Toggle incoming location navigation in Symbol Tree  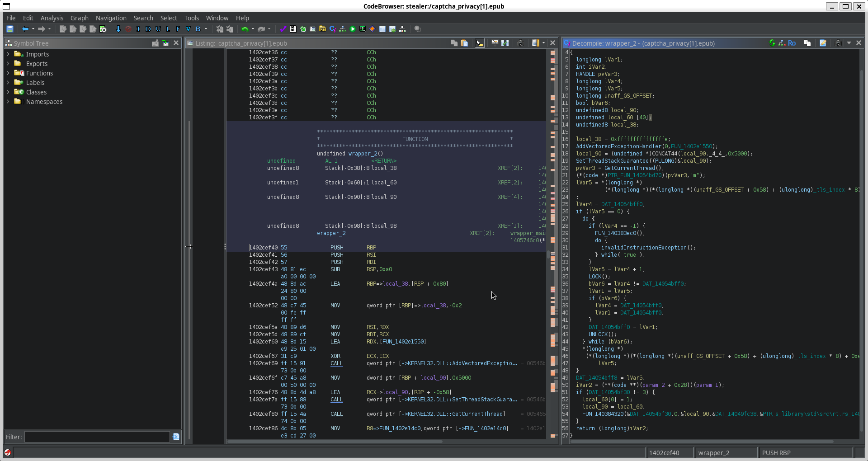[165, 43]
